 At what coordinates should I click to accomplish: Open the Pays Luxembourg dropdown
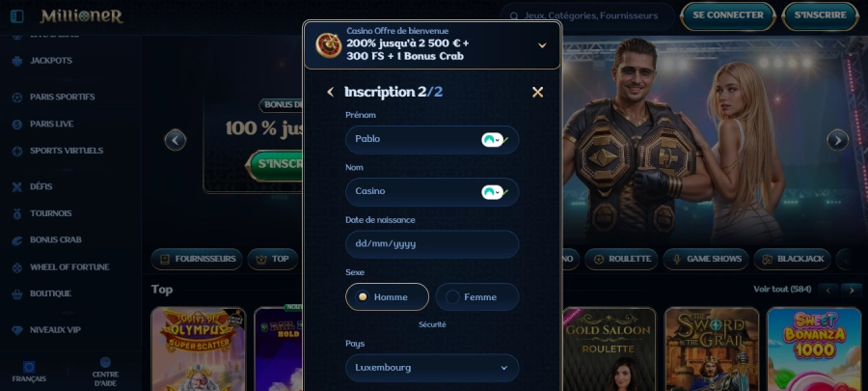tap(432, 368)
